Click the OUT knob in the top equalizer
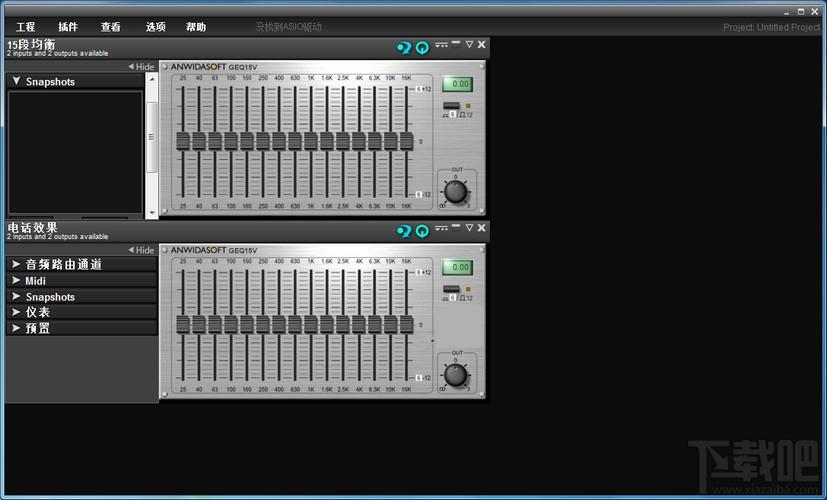This screenshot has width=827, height=500. [456, 192]
